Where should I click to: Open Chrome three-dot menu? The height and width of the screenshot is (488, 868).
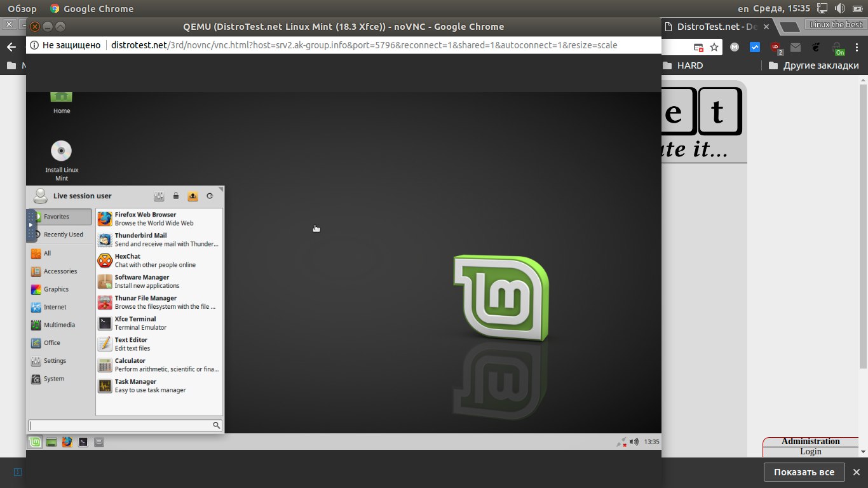tap(858, 47)
